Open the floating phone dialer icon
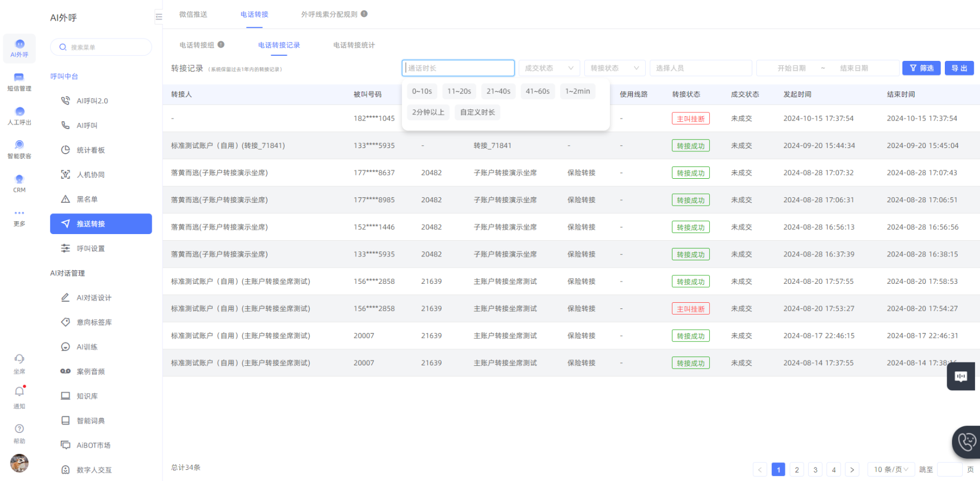The width and height of the screenshot is (980, 481). point(967,442)
